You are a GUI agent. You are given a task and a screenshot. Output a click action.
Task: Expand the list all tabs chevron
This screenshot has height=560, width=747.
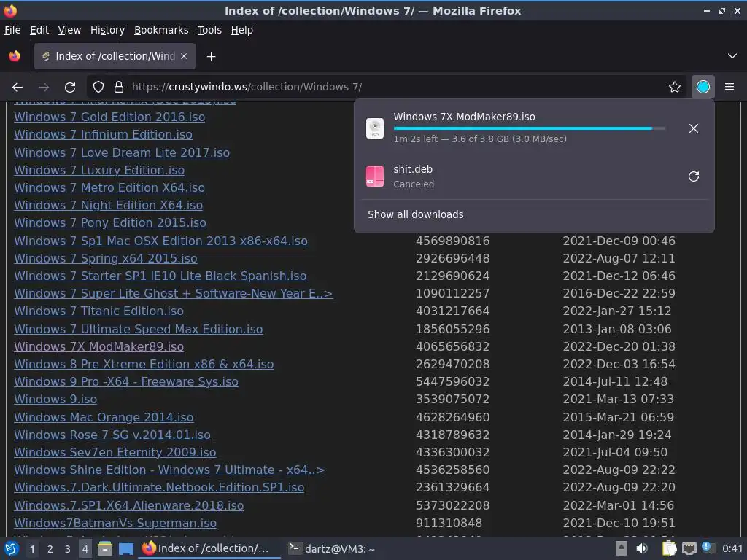732,56
